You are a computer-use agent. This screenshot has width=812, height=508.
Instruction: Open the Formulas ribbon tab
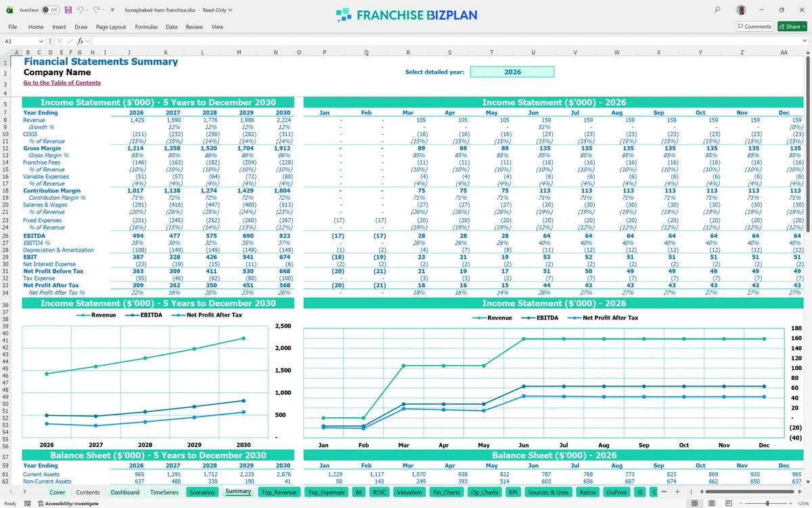(146, 26)
